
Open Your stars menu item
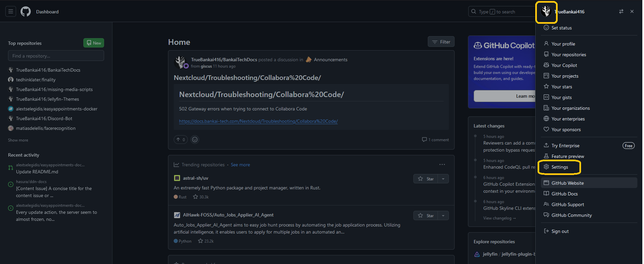coord(589,87)
